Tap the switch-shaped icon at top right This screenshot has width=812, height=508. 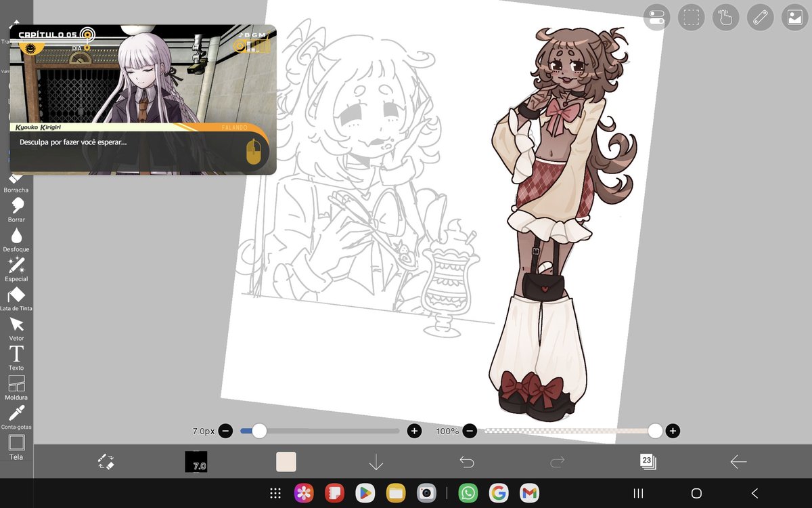(x=656, y=18)
